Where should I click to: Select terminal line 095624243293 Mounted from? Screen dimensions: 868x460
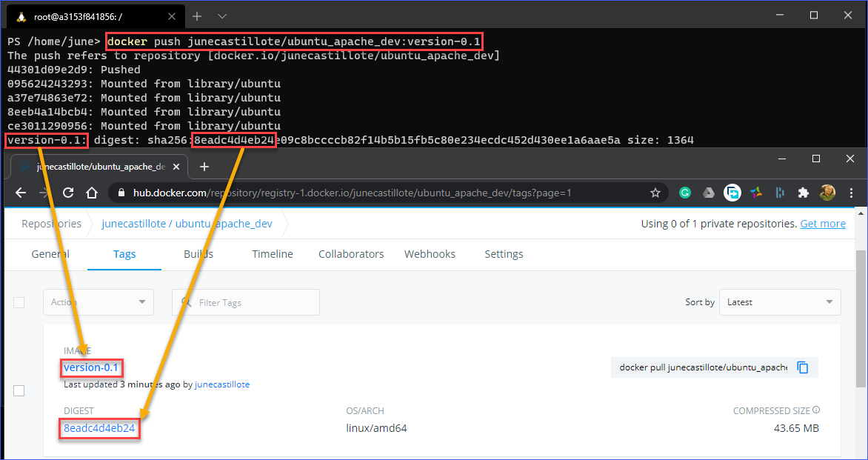coord(144,84)
